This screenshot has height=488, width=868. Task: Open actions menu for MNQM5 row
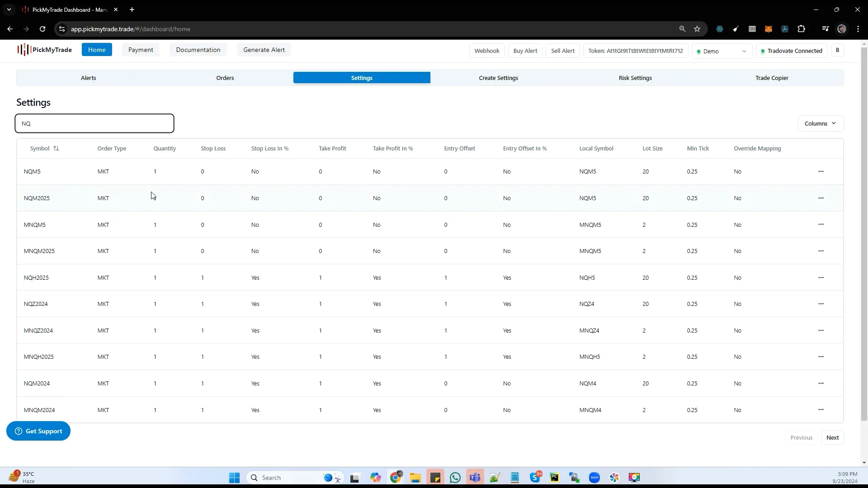(x=821, y=225)
